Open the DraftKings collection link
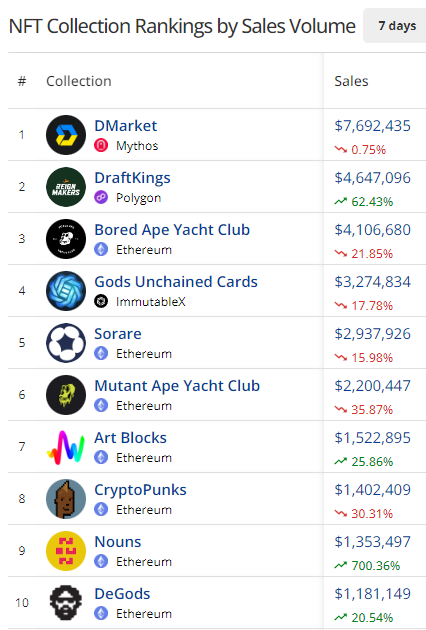Viewport: 426px width, 630px height. coord(132,178)
